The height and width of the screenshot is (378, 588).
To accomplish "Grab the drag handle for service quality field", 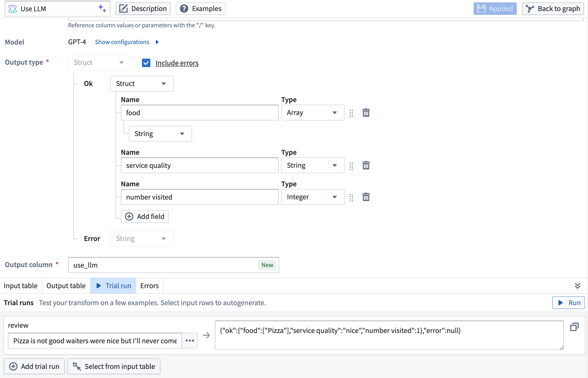I will point(351,166).
